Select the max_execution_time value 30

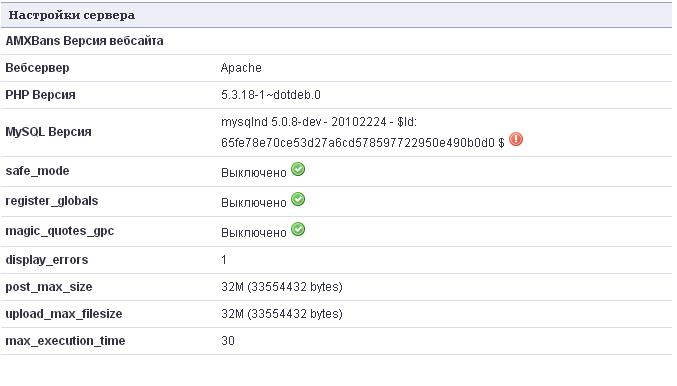coord(228,341)
